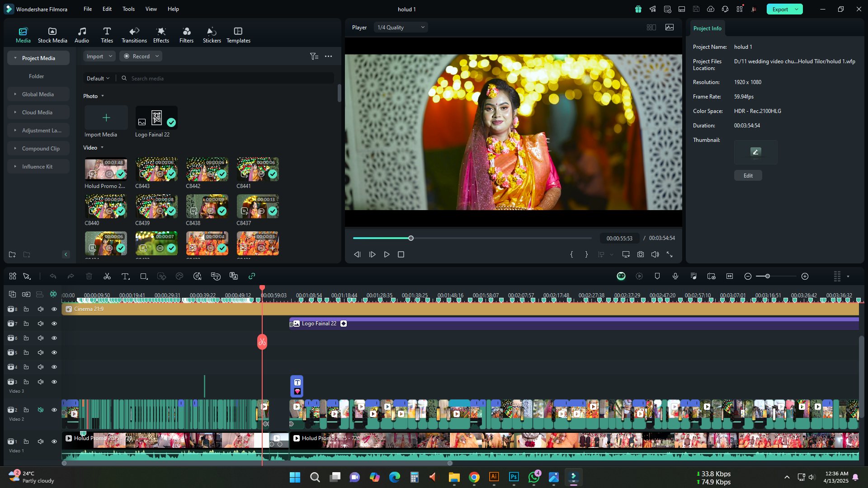The height and width of the screenshot is (488, 868).
Task: Click the Export button
Action: tap(780, 9)
